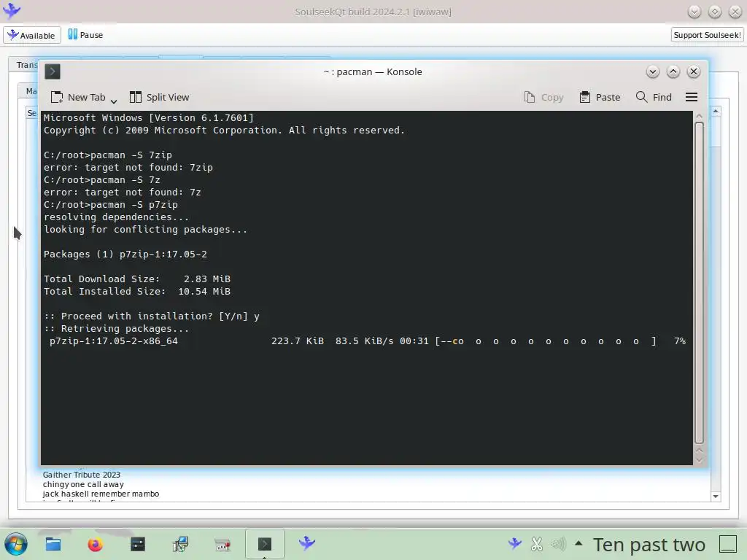The height and width of the screenshot is (560, 747).
Task: Click the Soulseek list scroll up arrow
Action: pos(716,111)
